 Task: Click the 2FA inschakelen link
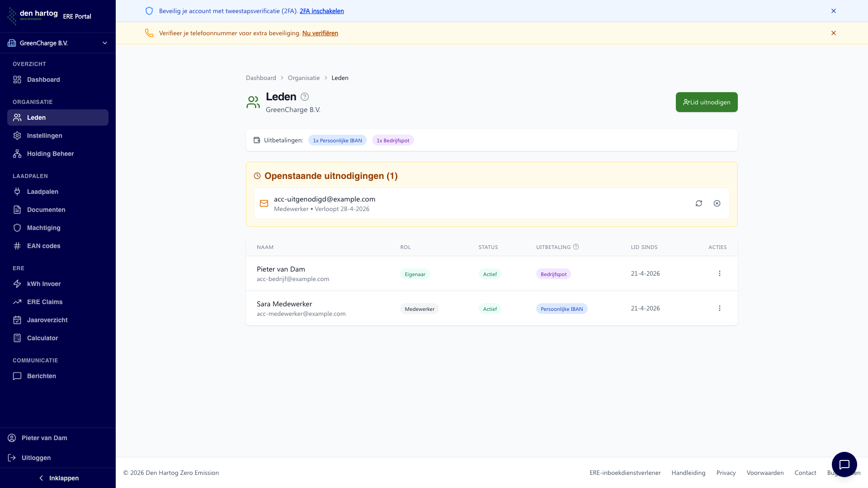(321, 11)
